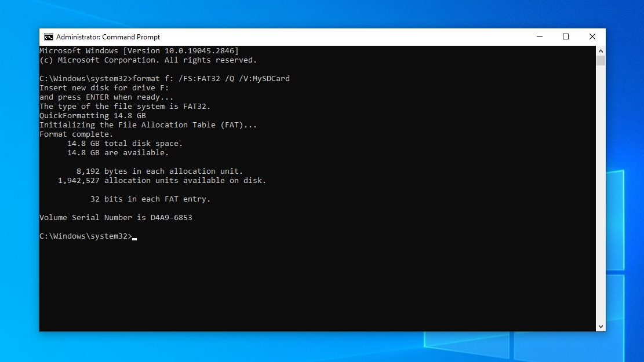Minimize the Command Prompt window
This screenshot has width=644, height=362.
540,37
